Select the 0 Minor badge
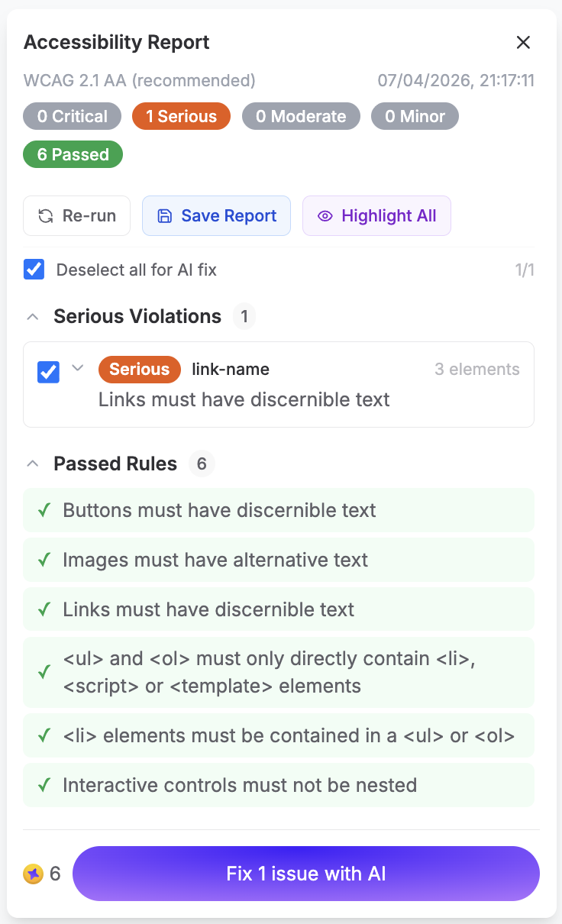 click(415, 117)
